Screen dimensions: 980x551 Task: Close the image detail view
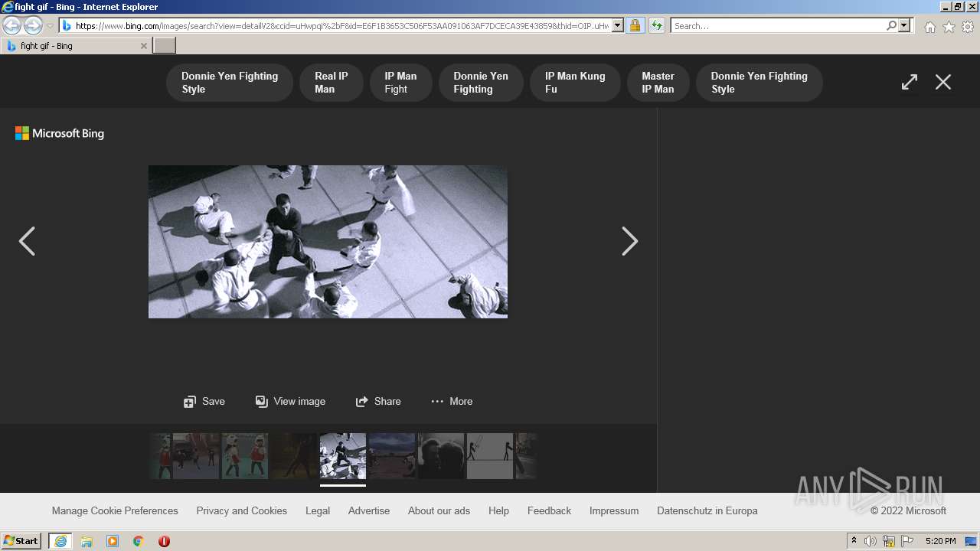coord(943,82)
